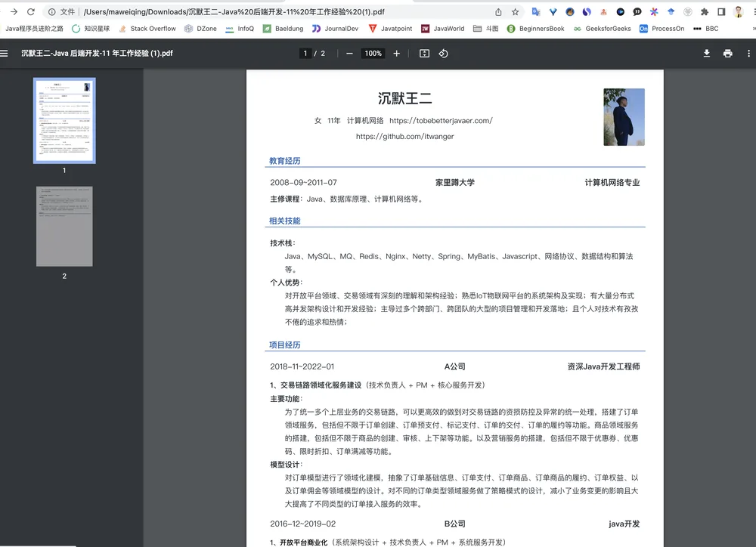
Task: Open the 知识星球 bookmark
Action: click(x=91, y=29)
